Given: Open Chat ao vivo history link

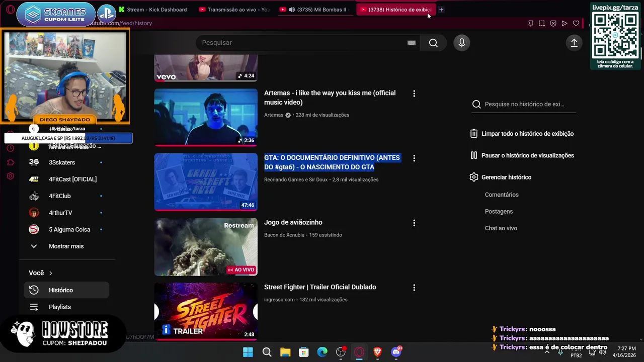Looking at the screenshot, I should pos(501,228).
